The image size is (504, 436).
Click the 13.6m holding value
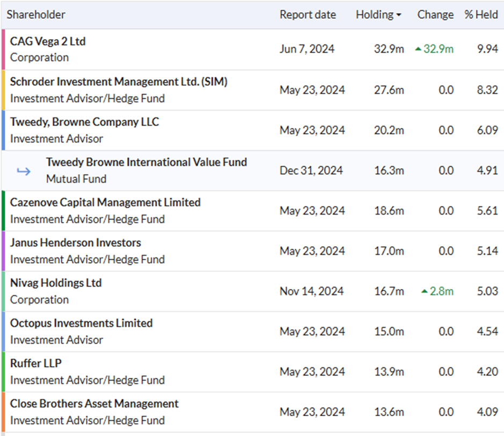click(x=389, y=412)
